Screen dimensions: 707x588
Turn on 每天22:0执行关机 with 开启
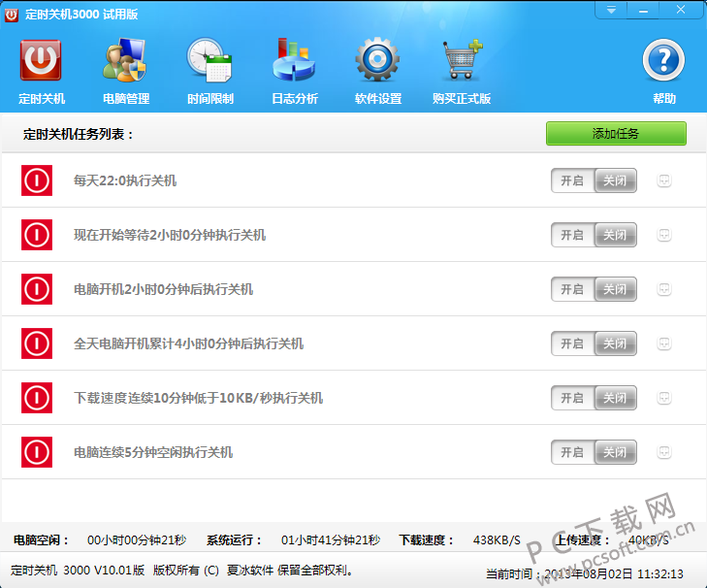572,180
